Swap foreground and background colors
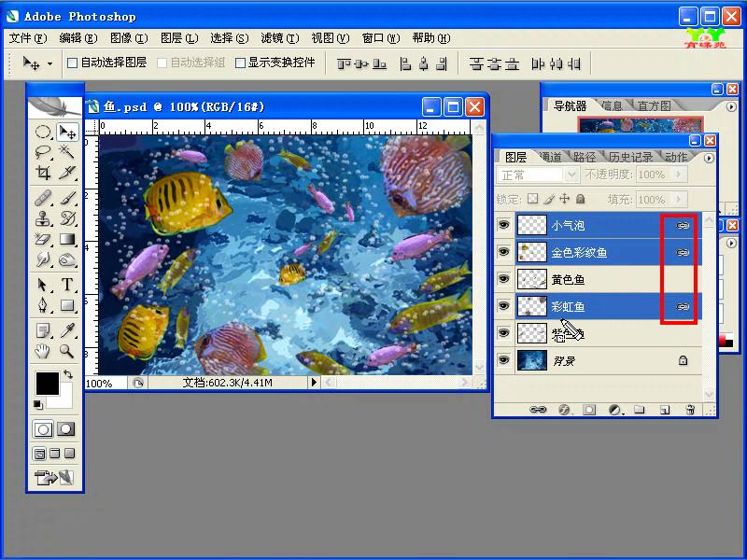This screenshot has height=560, width=747. click(x=68, y=374)
